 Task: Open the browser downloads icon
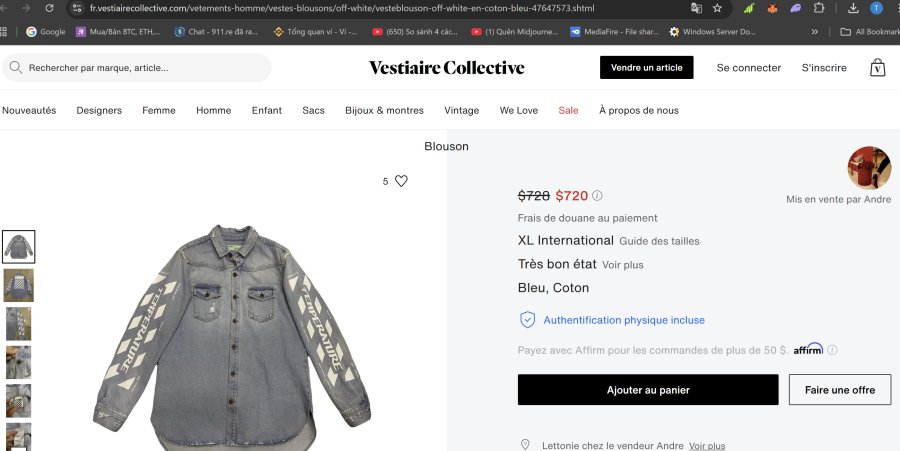tap(853, 8)
